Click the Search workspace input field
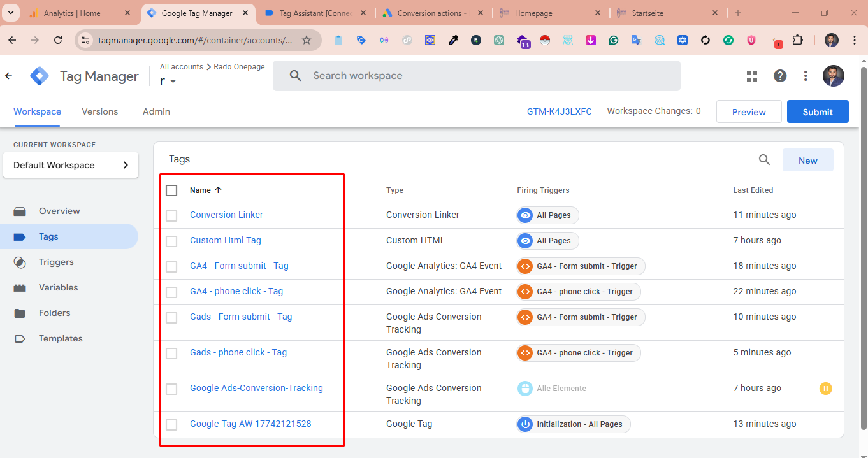This screenshot has height=458, width=868. point(477,76)
